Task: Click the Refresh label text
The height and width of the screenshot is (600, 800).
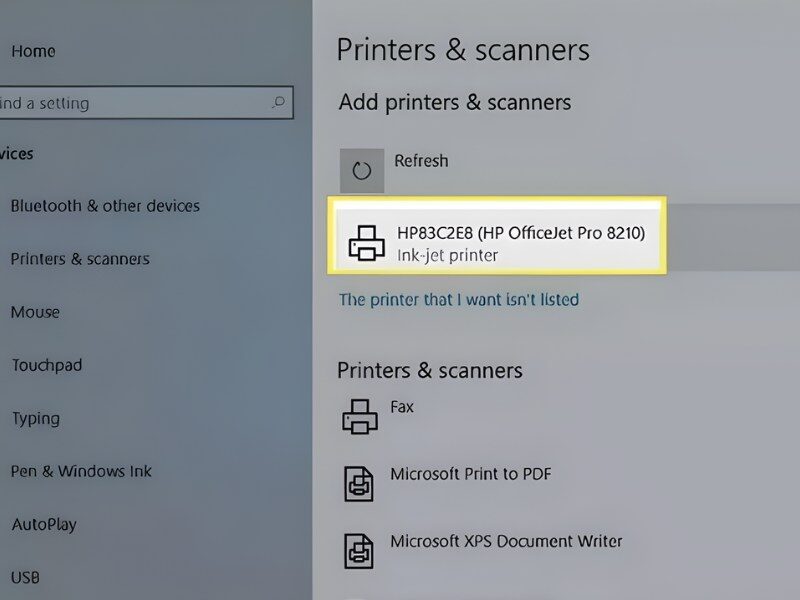Action: pyautogui.click(x=421, y=161)
